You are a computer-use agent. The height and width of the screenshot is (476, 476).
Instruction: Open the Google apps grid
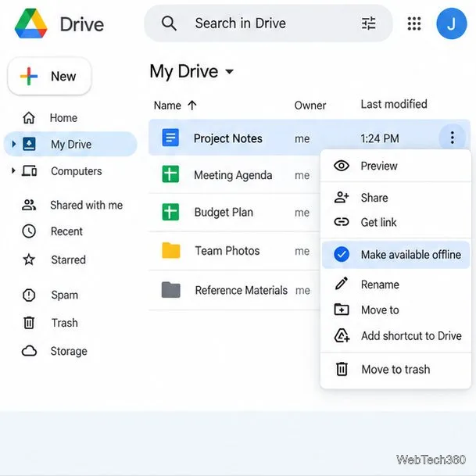point(414,23)
